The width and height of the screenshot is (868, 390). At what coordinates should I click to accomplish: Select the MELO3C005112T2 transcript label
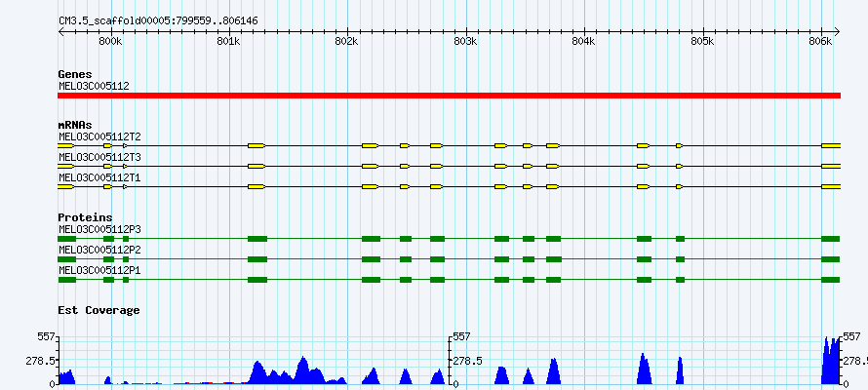(x=100, y=136)
